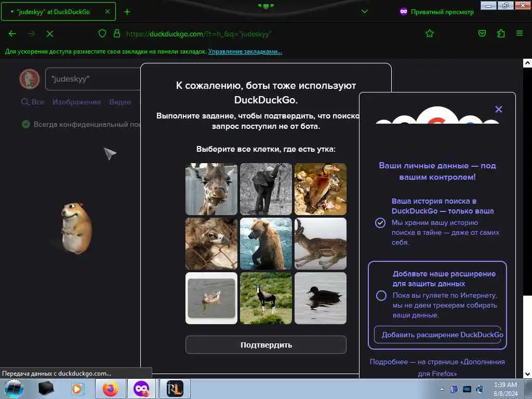Image resolution: width=532 pixels, height=399 pixels.
Task: Click the action center flag tray icon
Action: tap(454, 389)
